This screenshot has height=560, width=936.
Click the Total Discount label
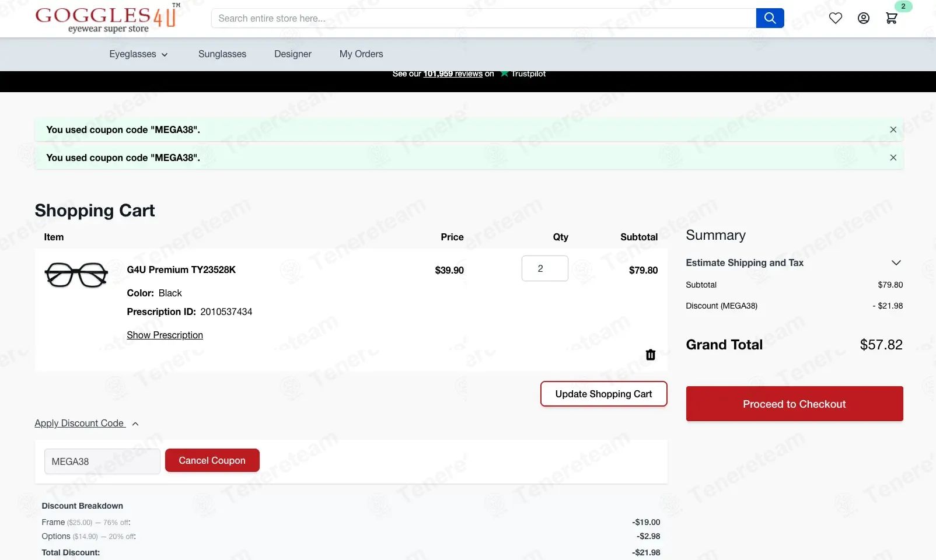pyautogui.click(x=71, y=552)
